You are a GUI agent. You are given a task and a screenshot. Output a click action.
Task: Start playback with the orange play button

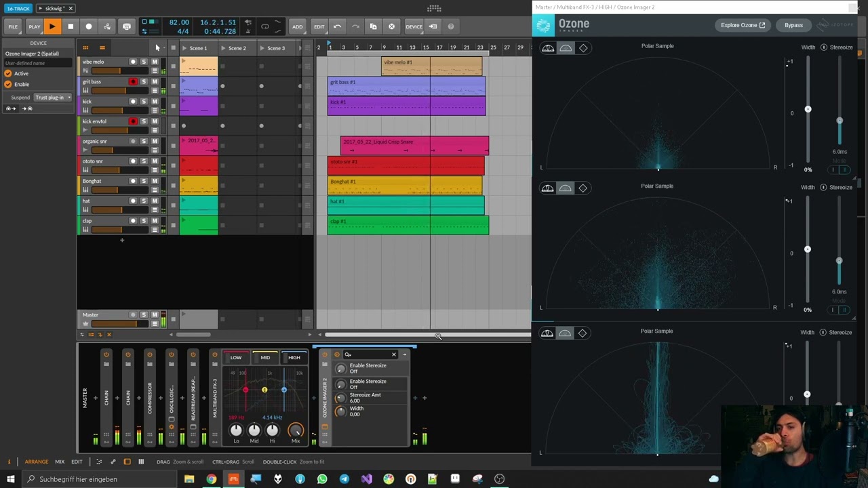point(52,26)
